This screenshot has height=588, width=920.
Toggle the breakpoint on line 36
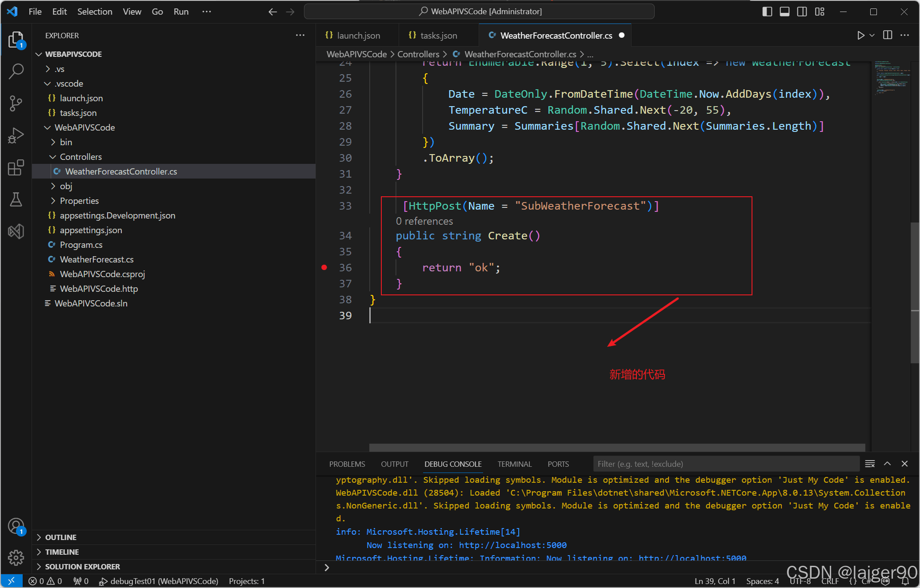coord(324,267)
